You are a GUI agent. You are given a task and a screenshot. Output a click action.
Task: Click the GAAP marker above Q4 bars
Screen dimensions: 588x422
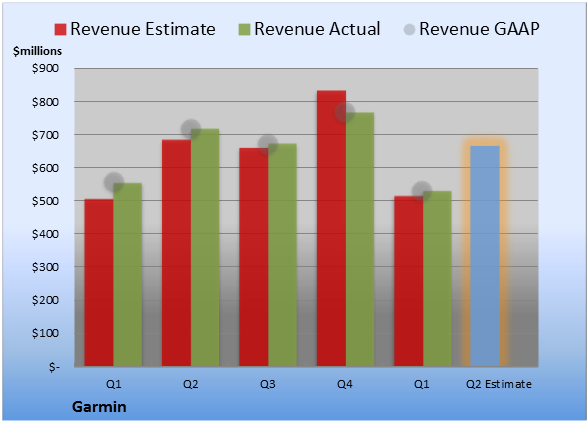coord(345,112)
